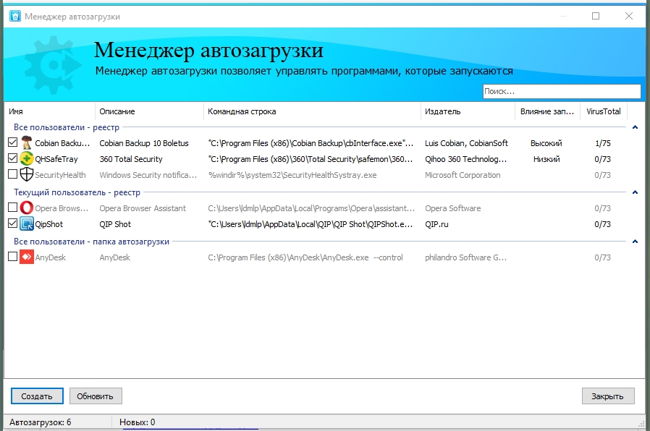Click the 'Opera Software' publisher cell

[x=453, y=208]
